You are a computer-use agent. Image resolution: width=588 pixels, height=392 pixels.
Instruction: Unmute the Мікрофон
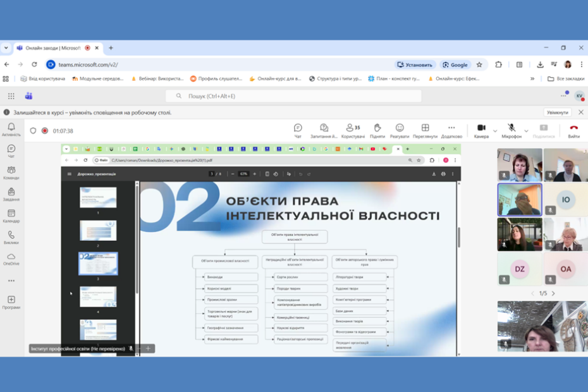pyautogui.click(x=511, y=130)
